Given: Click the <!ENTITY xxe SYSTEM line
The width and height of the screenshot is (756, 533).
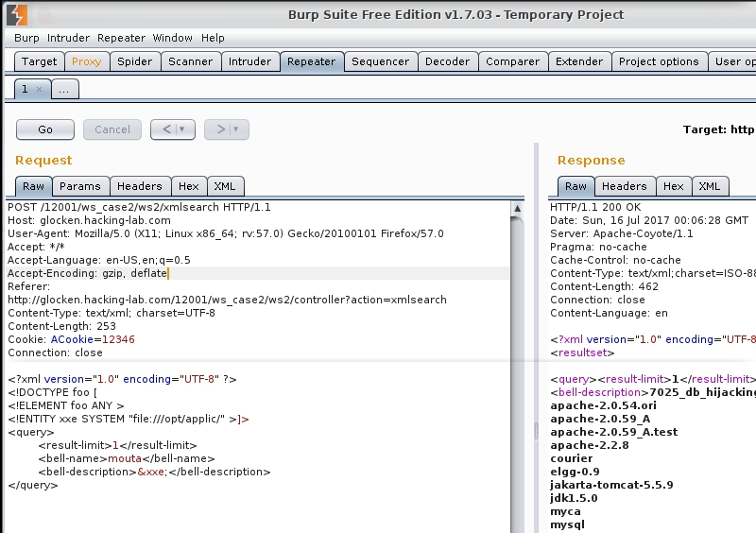Looking at the screenshot, I should coord(129,420).
